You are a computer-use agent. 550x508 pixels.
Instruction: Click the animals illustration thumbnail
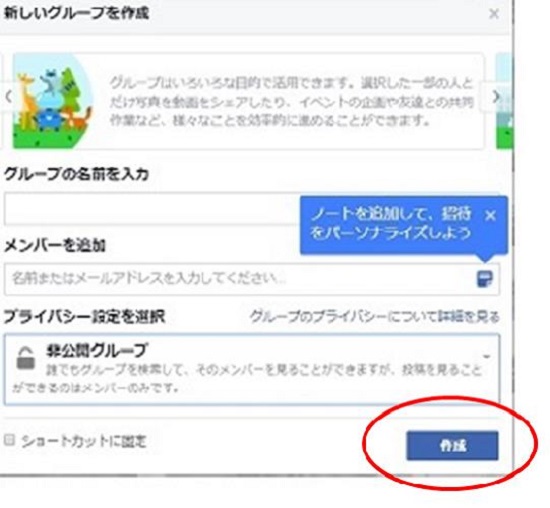[x=53, y=101]
